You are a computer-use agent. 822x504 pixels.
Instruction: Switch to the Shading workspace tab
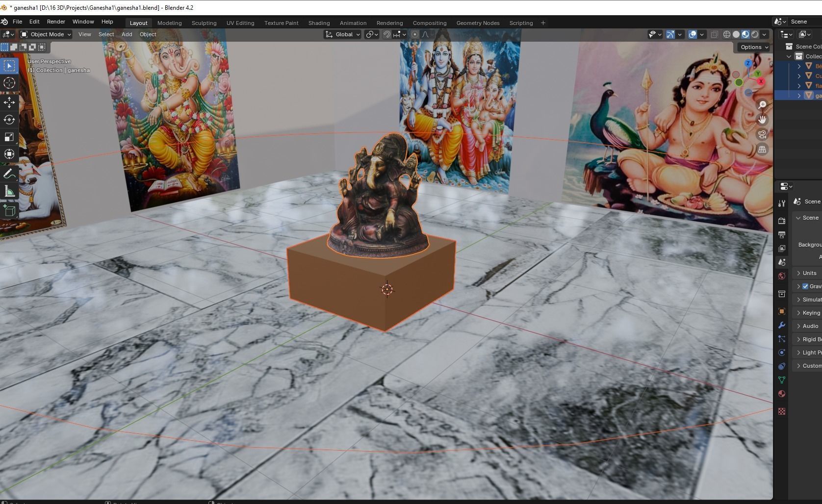319,23
